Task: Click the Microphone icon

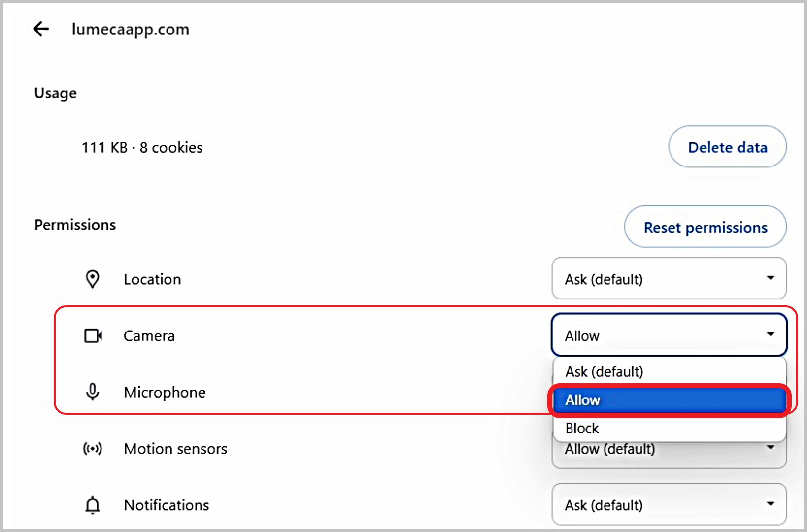Action: click(92, 392)
